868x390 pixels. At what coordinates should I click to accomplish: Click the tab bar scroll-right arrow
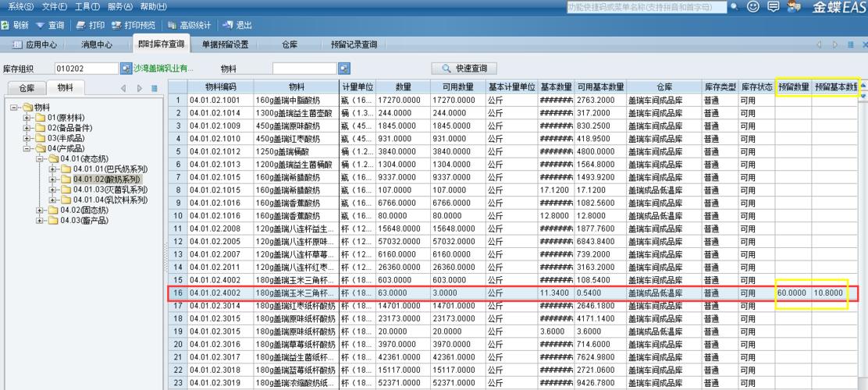(x=835, y=44)
